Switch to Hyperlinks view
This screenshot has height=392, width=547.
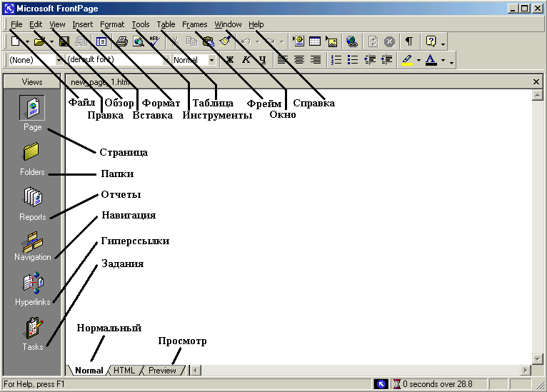click(x=32, y=289)
